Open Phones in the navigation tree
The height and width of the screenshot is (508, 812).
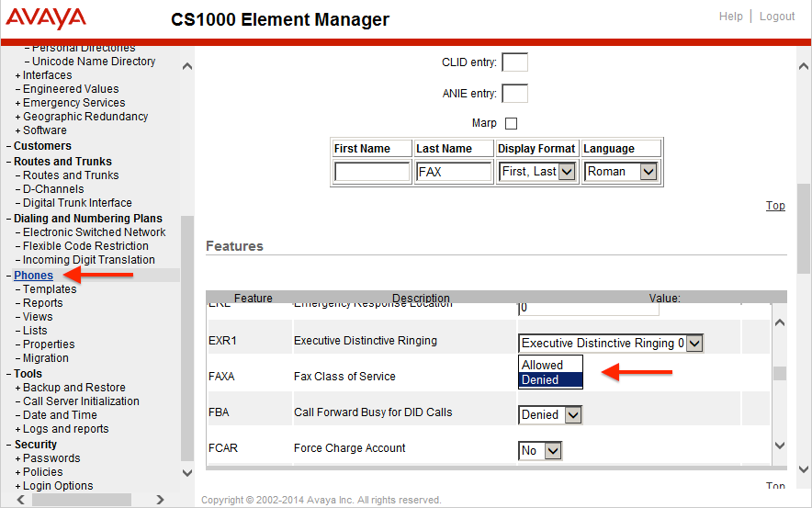tap(34, 276)
